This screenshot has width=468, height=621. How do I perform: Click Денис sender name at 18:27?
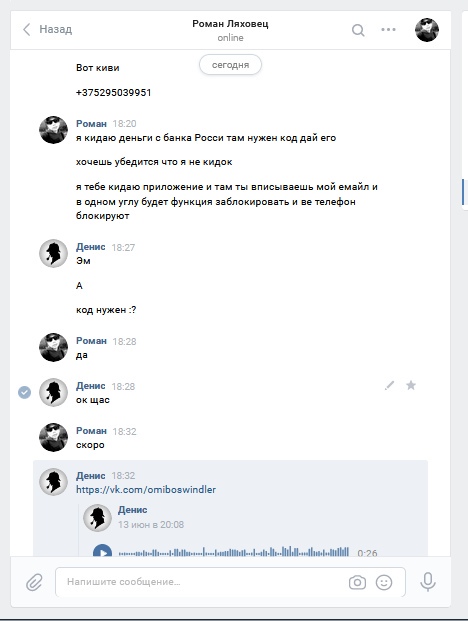tap(91, 247)
